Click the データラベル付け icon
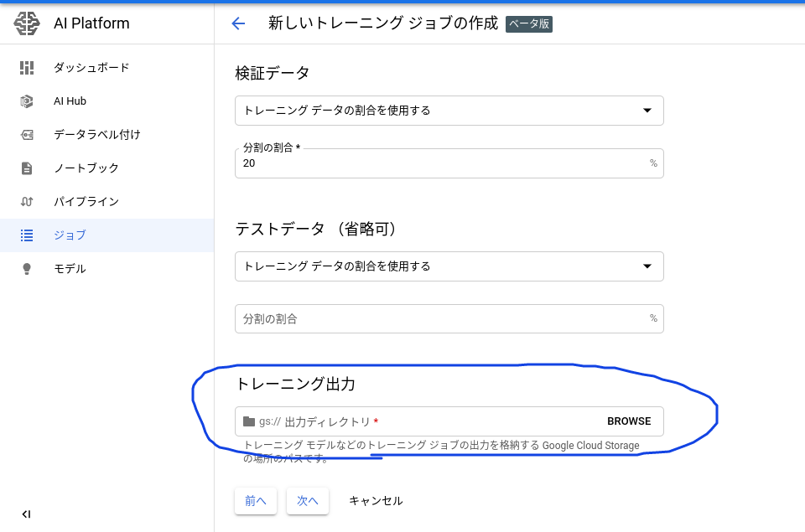 click(x=27, y=134)
